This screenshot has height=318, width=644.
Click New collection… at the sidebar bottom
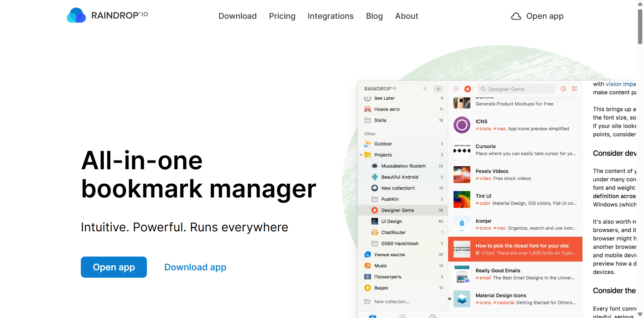click(x=391, y=302)
